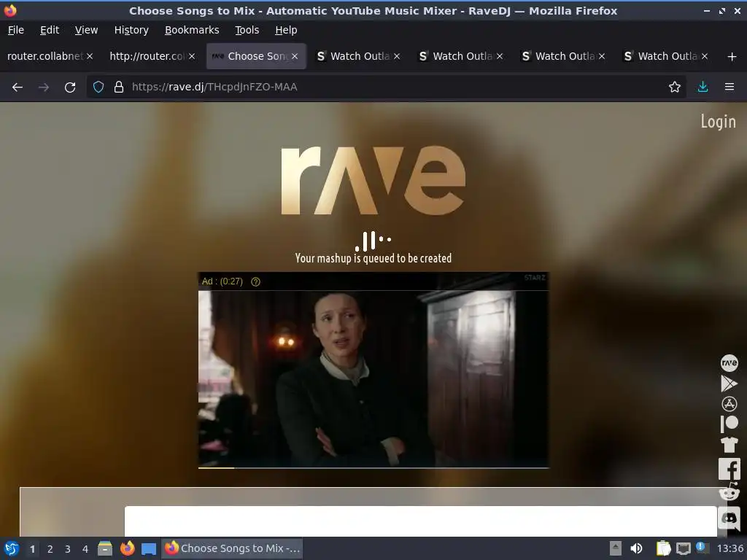Open the Edit menu
This screenshot has height=560, width=747.
click(x=50, y=30)
